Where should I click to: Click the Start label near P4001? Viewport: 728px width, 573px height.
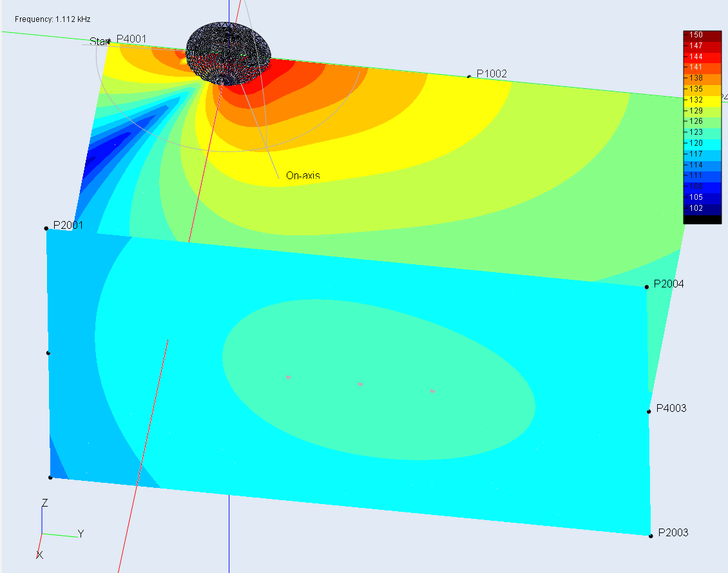coord(99,41)
